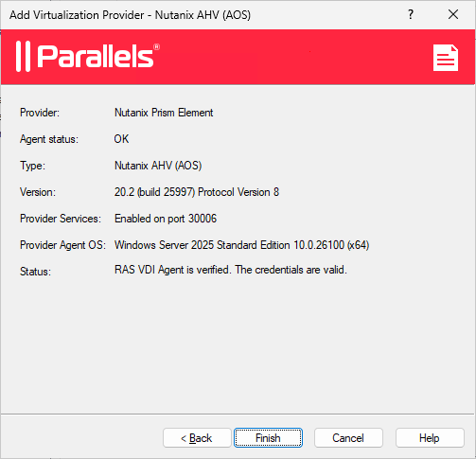Click the Version label
This screenshot has height=459, width=476.
[x=38, y=192]
